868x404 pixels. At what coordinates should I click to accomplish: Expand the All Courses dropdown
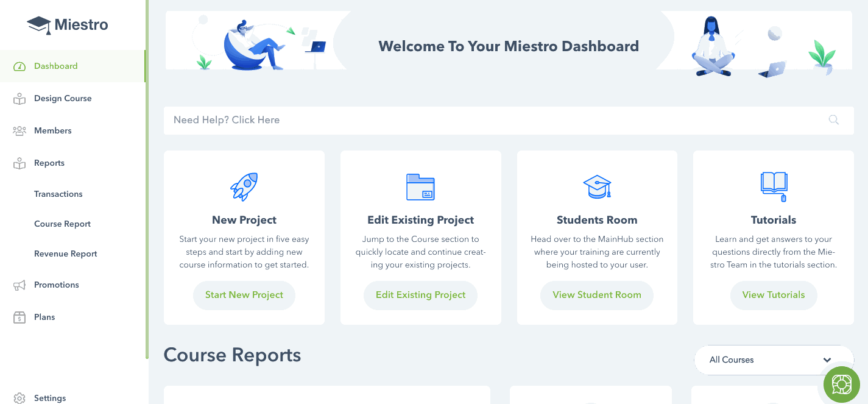click(774, 360)
